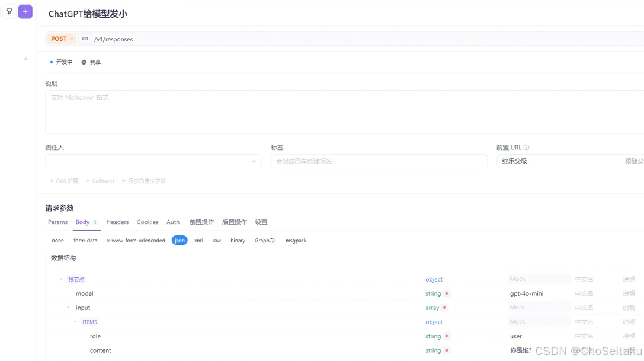Change the content string type
This screenshot has height=361, width=644.
[433, 350]
